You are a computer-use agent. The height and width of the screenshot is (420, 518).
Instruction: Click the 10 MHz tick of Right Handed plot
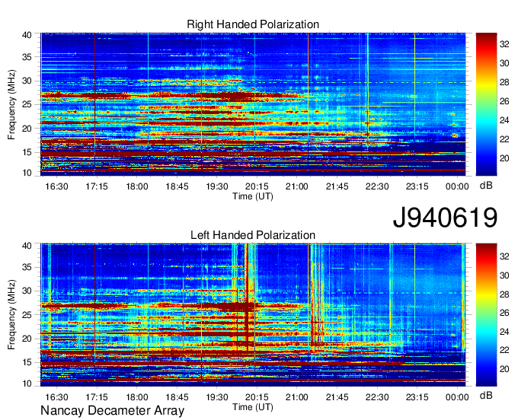(27, 173)
